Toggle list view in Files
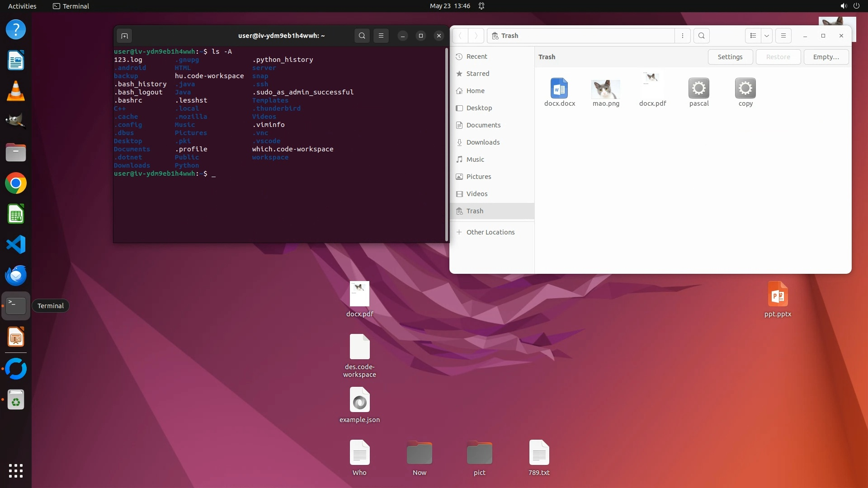 click(x=753, y=36)
